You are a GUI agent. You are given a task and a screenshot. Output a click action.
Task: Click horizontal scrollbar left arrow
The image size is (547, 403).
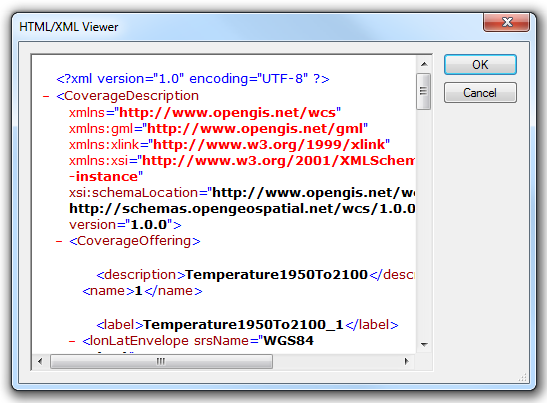(40, 361)
